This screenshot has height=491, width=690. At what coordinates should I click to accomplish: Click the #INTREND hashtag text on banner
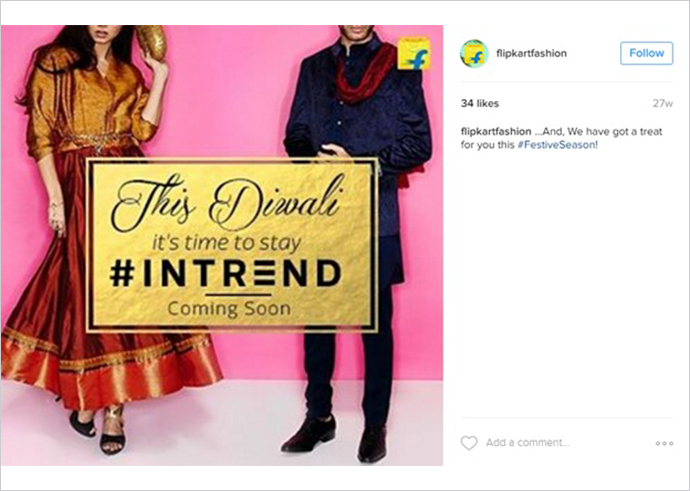225,273
